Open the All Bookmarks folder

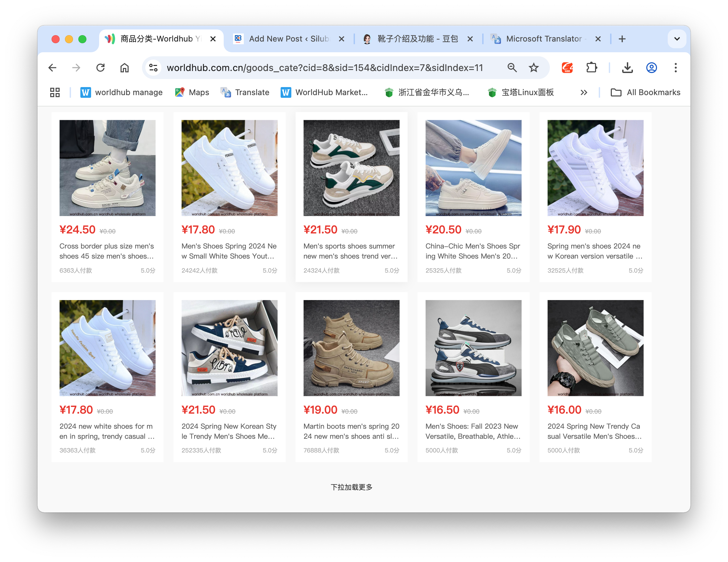[x=646, y=92]
